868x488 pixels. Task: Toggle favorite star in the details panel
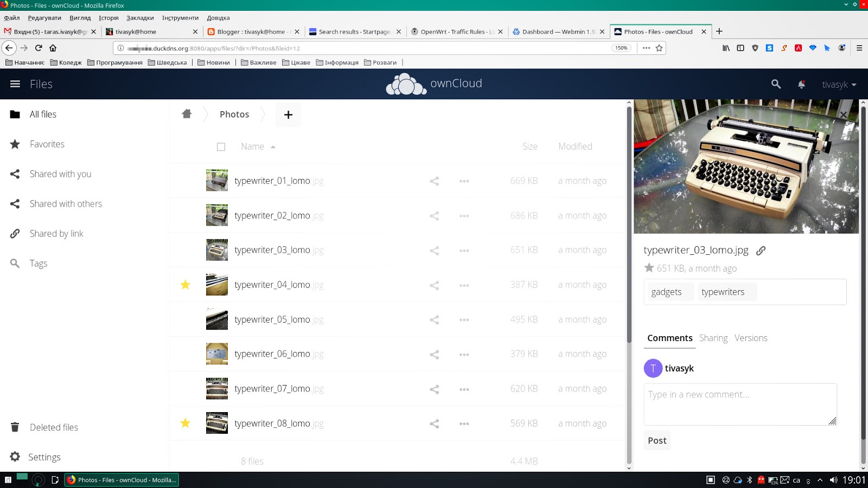(649, 267)
